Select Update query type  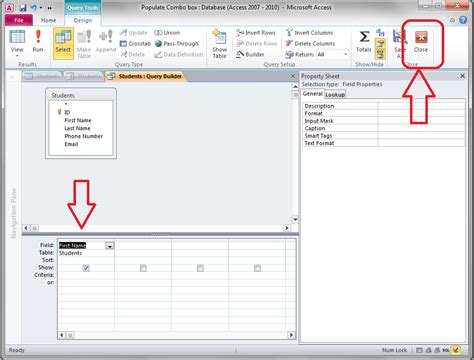pyautogui.click(x=133, y=33)
